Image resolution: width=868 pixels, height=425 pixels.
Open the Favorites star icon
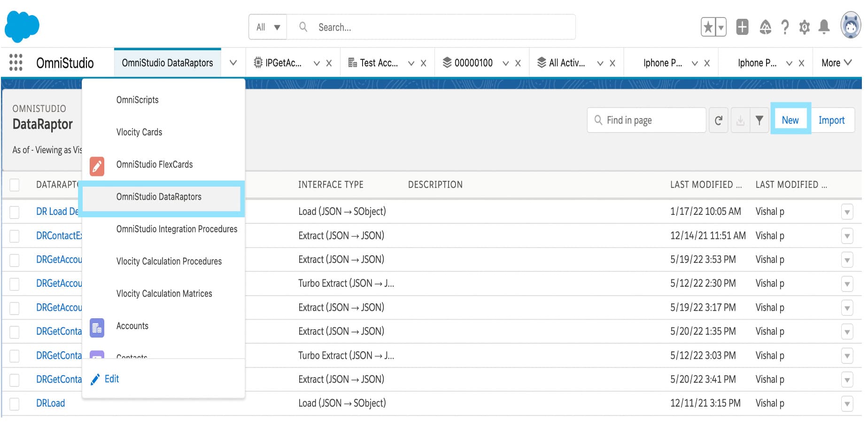[708, 27]
